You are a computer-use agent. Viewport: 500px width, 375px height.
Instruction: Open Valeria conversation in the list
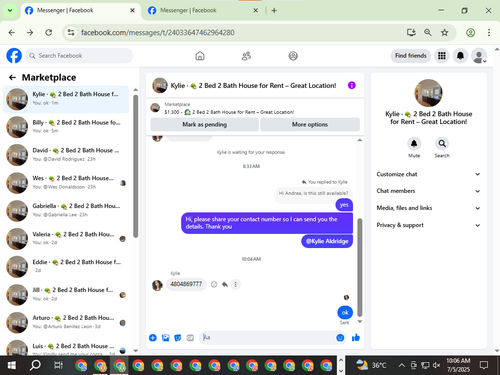click(66, 239)
